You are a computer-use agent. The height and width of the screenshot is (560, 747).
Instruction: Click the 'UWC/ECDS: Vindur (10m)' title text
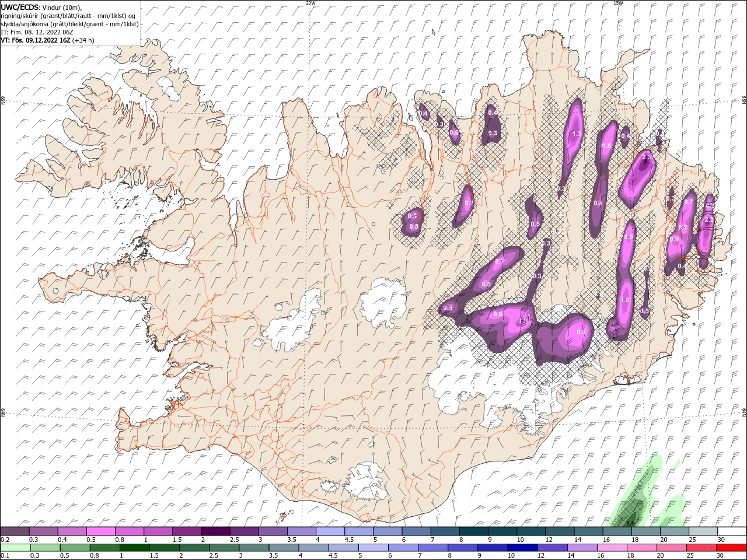pyautogui.click(x=41, y=7)
